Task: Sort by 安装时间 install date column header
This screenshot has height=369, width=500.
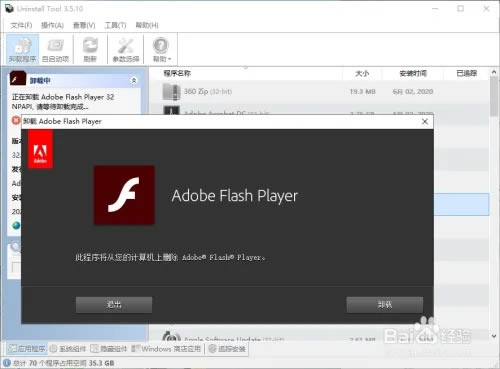Action: (x=413, y=73)
